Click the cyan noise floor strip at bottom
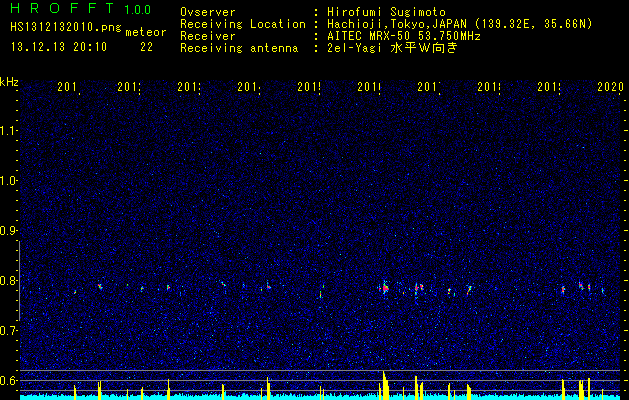This screenshot has width=629, height=400. (x=320, y=397)
